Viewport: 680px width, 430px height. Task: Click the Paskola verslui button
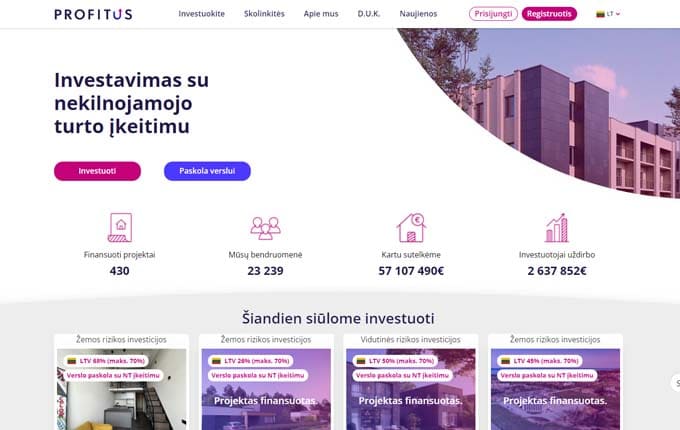[x=207, y=171]
